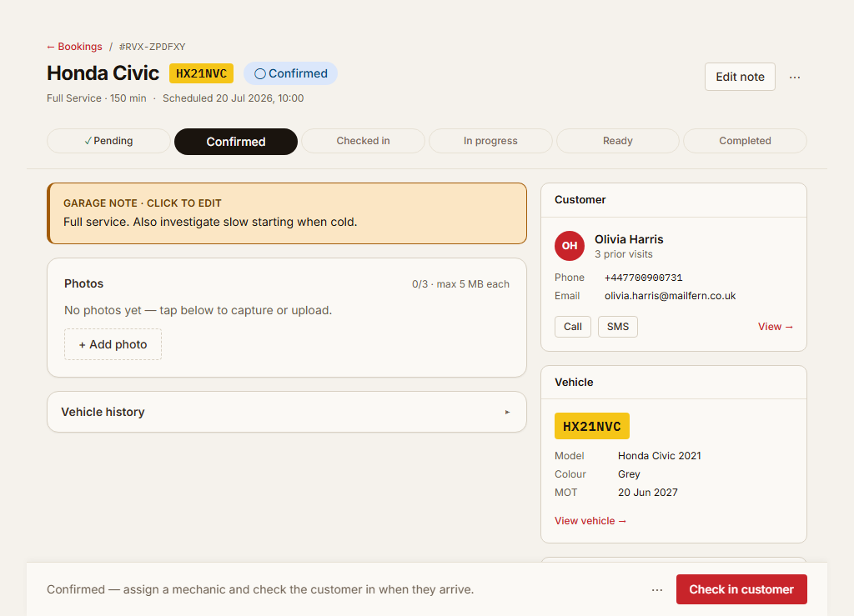Select the Ready status step
The height and width of the screenshot is (616, 854).
point(618,141)
